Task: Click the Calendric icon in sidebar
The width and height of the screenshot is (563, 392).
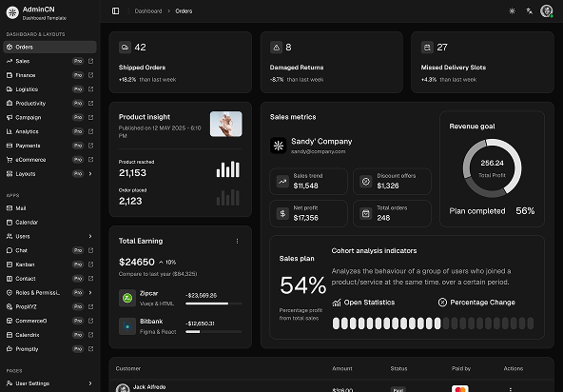Action: 10,335
